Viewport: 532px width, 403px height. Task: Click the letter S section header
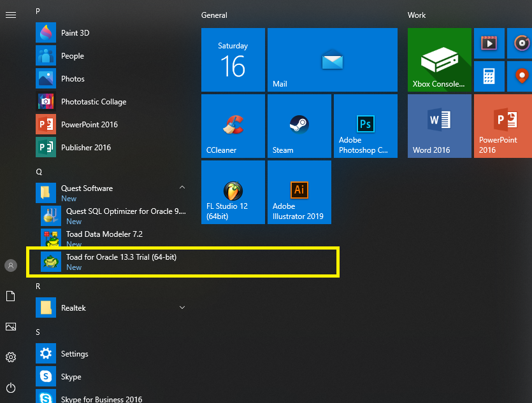click(38, 332)
